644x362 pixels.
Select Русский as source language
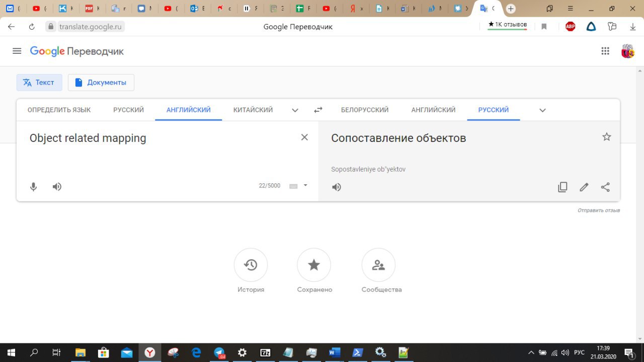click(128, 110)
